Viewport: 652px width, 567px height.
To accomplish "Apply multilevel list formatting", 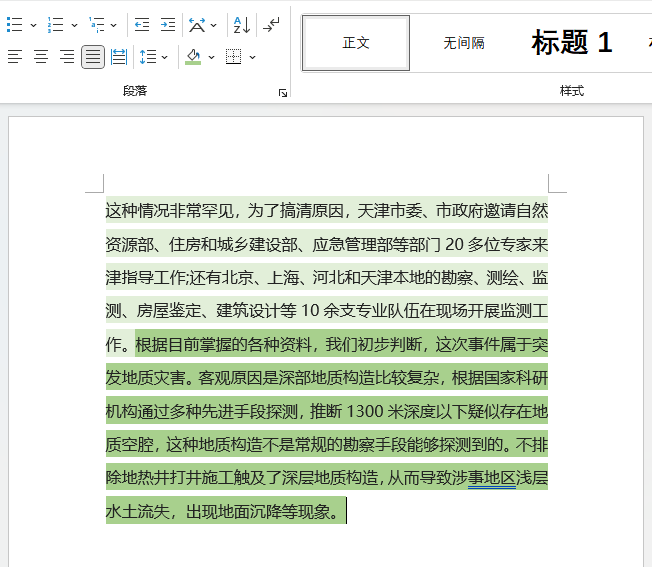I will (x=96, y=25).
